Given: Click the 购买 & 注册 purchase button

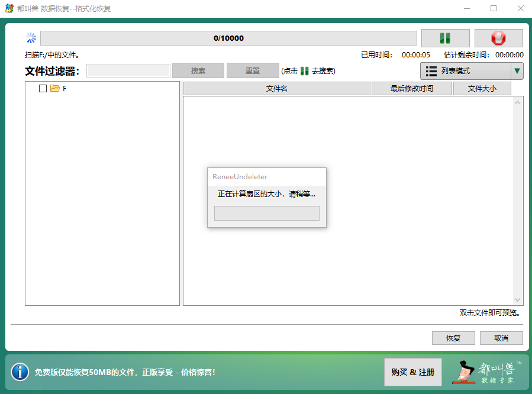Looking at the screenshot, I should [413, 372].
